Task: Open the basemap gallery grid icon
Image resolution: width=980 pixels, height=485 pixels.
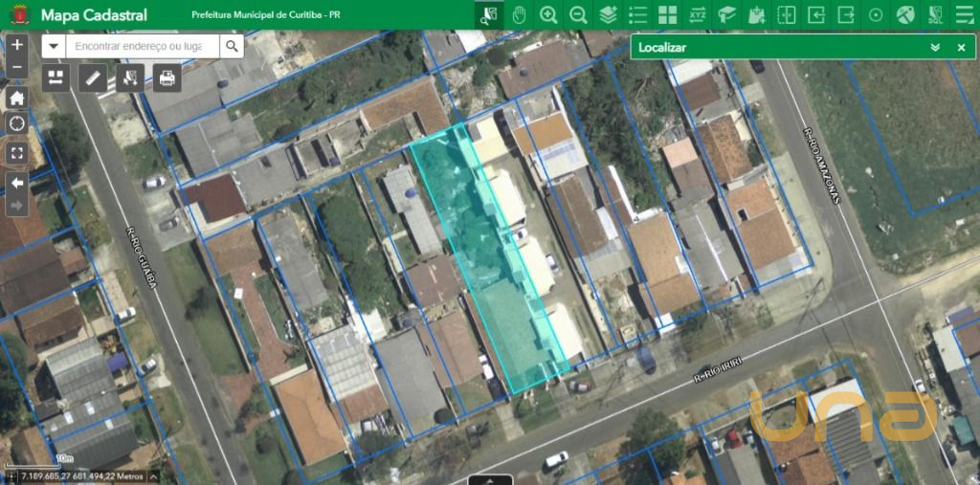Action: click(x=667, y=14)
